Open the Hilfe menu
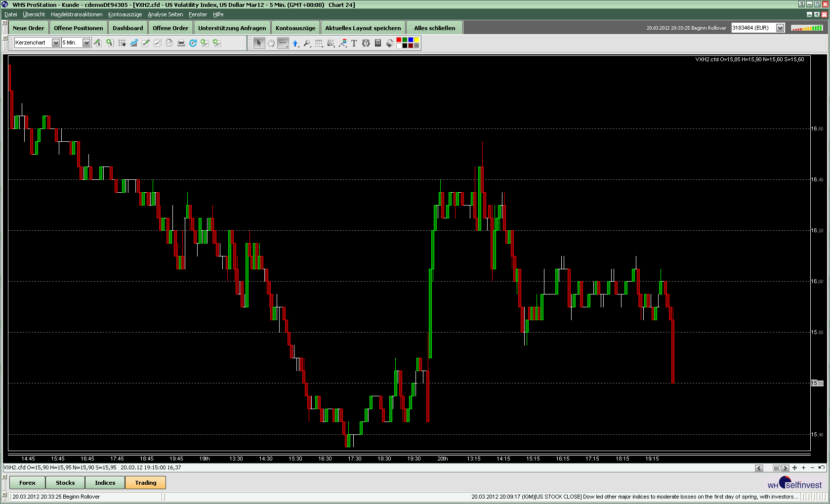The width and height of the screenshot is (830, 504). [218, 14]
